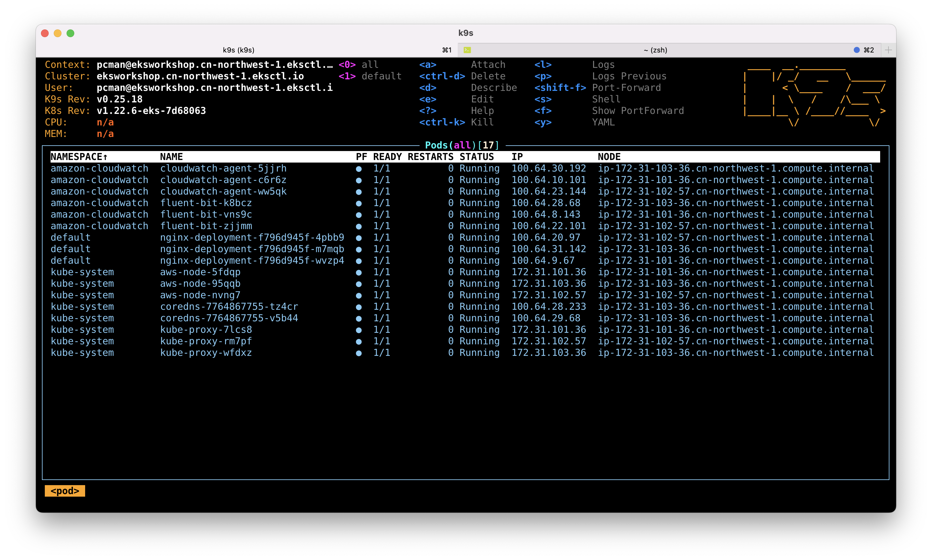Click the <a> Attach shortcut hint
Image resolution: width=932 pixels, height=560 pixels.
(x=462, y=65)
